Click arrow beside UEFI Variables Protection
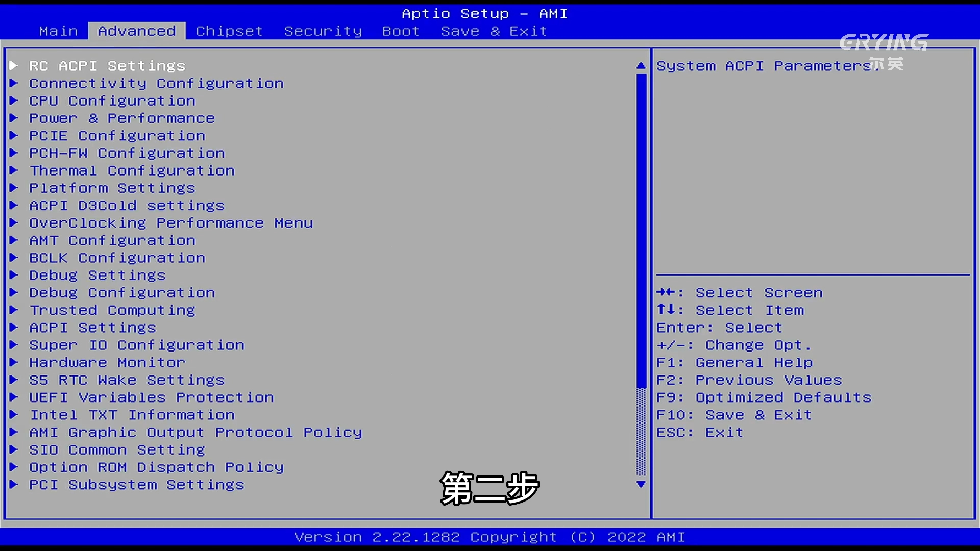The width and height of the screenshot is (980, 551). click(14, 397)
